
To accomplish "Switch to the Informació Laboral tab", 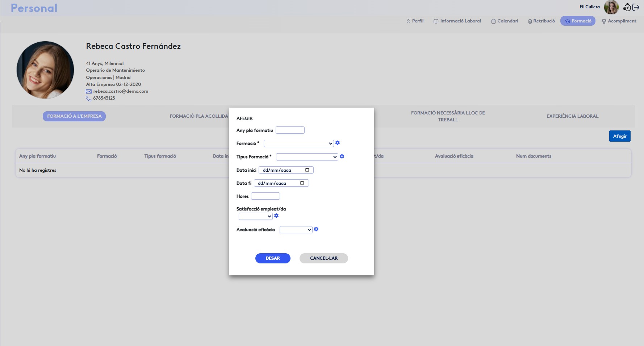I will pos(457,21).
